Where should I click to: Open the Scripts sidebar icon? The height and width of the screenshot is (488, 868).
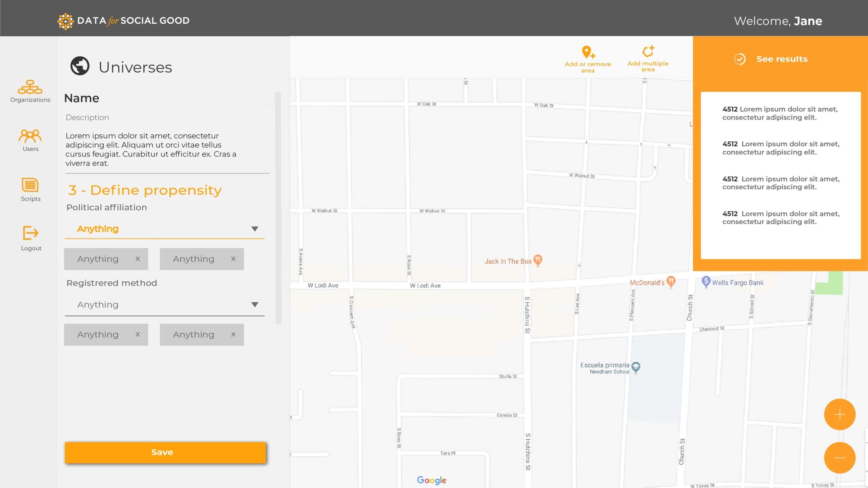[x=30, y=185]
